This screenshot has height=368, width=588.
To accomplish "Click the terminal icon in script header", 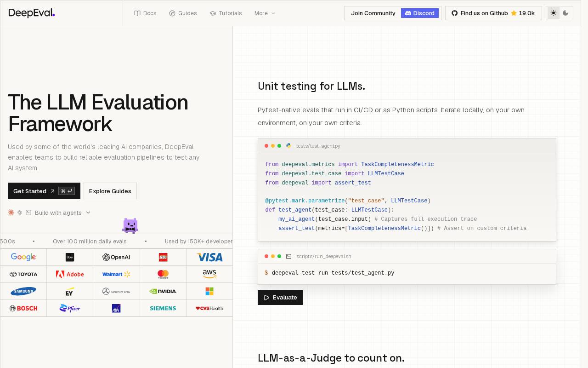I will click(x=288, y=256).
